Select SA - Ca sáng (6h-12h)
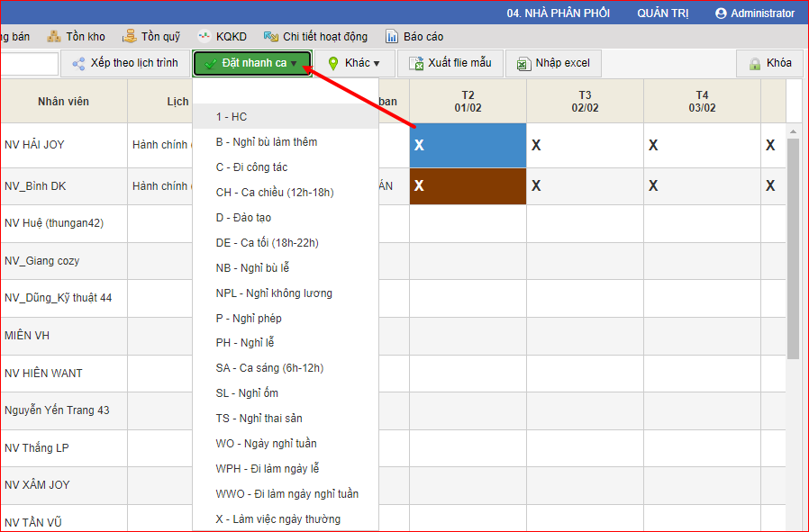809x532 pixels. [x=286, y=367]
